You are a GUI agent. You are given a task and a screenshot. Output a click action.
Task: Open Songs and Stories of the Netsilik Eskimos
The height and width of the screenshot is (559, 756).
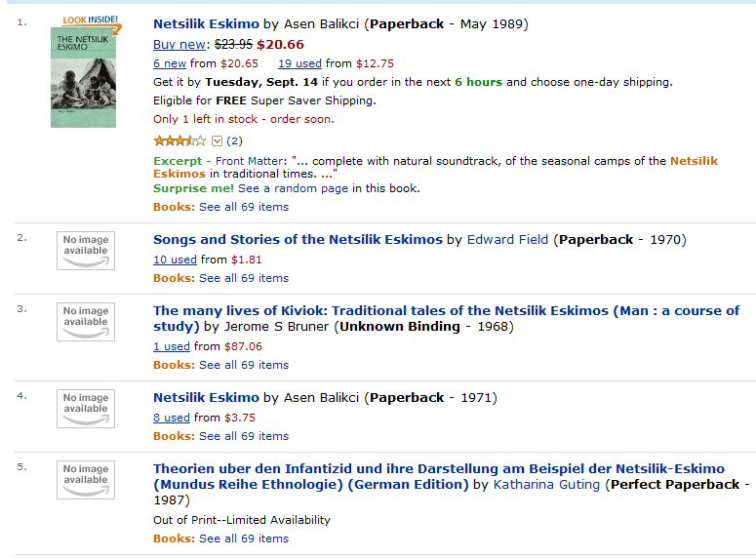pos(298,240)
